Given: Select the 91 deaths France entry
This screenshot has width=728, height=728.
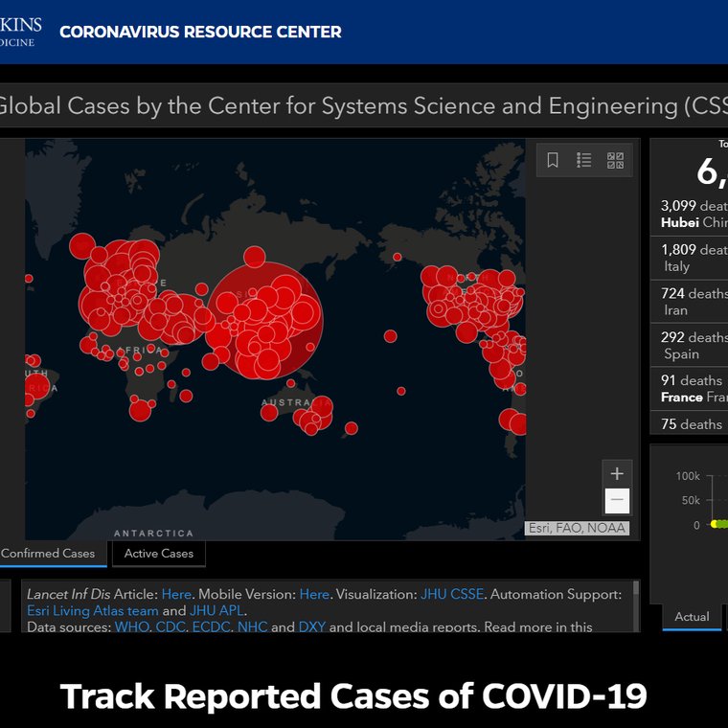Looking at the screenshot, I should pyautogui.click(x=689, y=389).
